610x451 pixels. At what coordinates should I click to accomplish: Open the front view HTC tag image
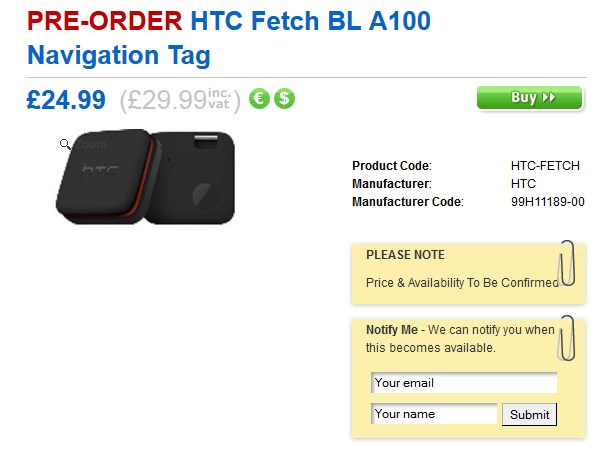click(107, 176)
